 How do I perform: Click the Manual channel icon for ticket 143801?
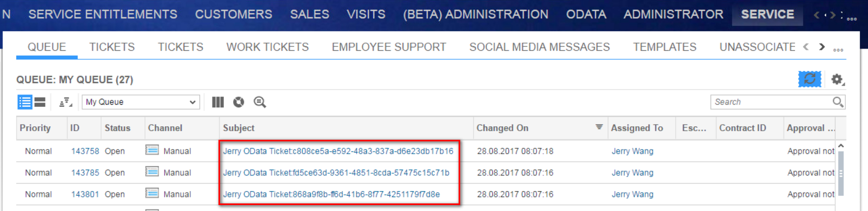click(152, 193)
